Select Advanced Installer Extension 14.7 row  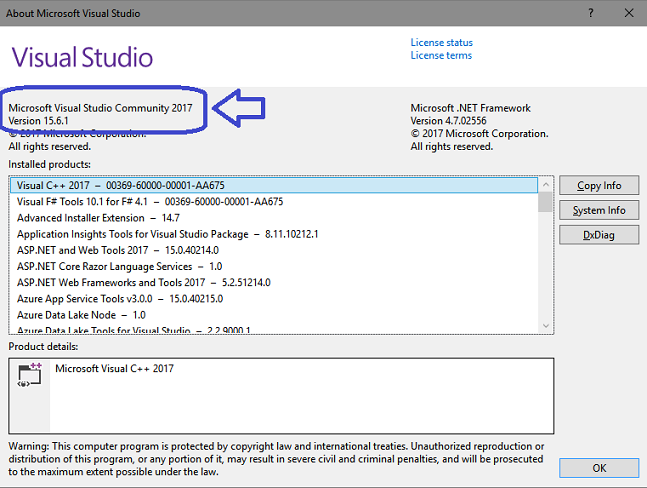(x=274, y=218)
